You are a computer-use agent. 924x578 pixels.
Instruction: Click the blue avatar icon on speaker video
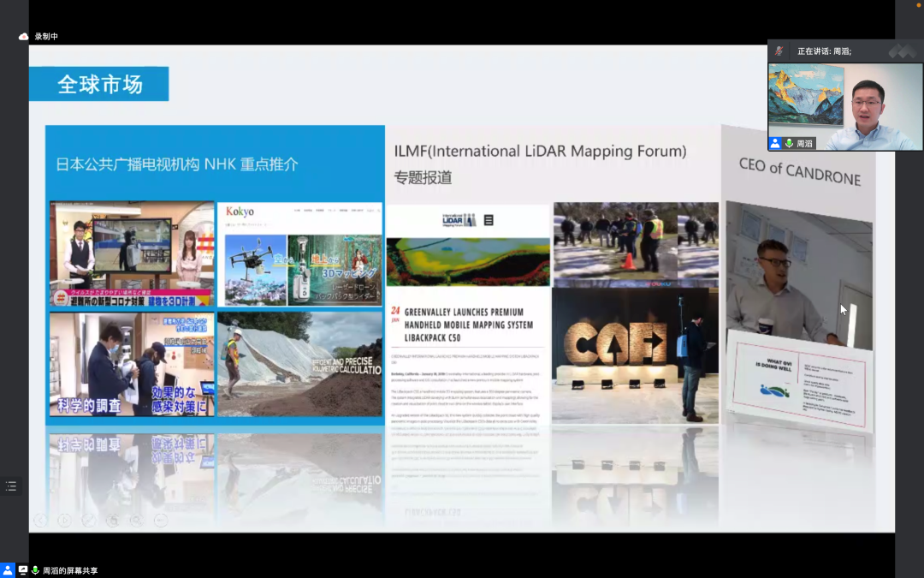click(775, 144)
